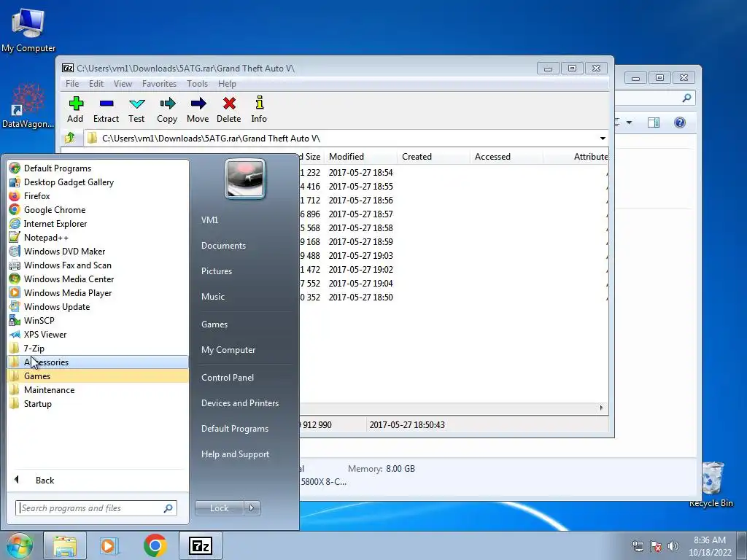Open the DataWagon desktop shortcut
The height and width of the screenshot is (560, 747).
[28, 106]
